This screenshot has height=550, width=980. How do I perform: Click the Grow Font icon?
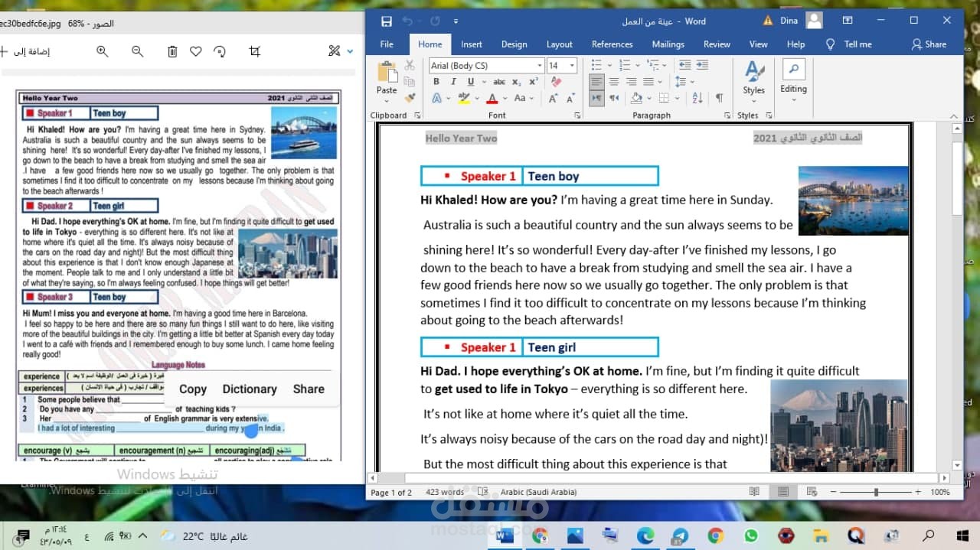click(553, 98)
